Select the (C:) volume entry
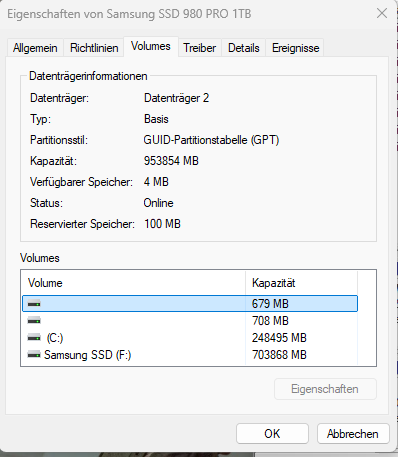The height and width of the screenshot is (457, 398). point(190,338)
